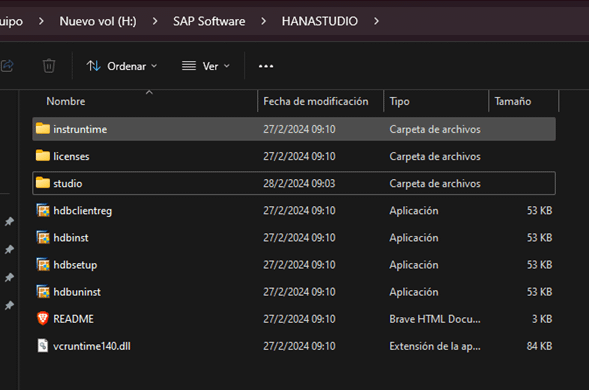
Task: Select the studio folder row
Action: point(294,183)
